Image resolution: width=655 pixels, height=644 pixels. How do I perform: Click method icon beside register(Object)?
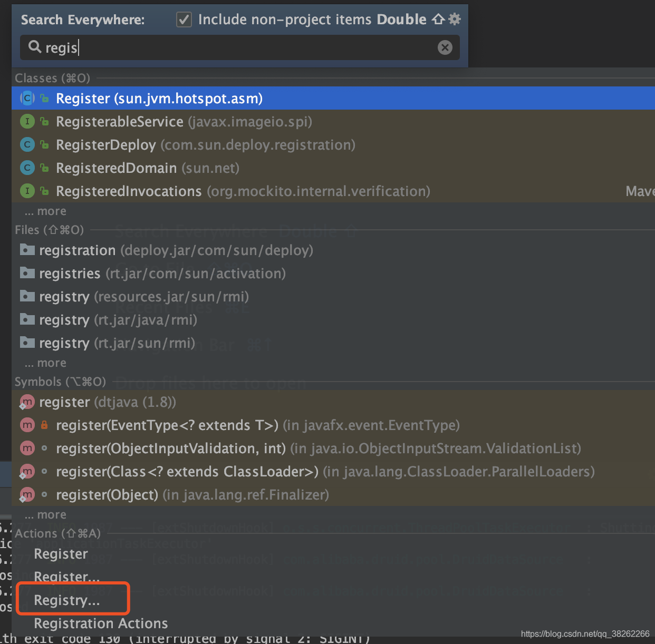coord(27,495)
